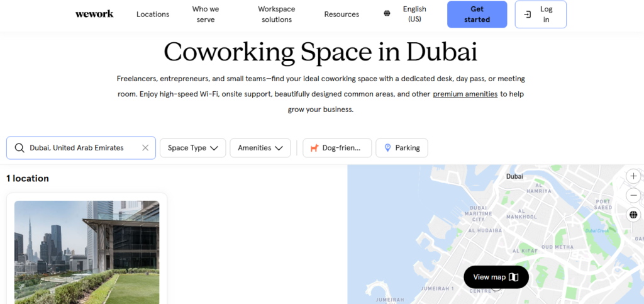Clear the location search with the X icon

tap(145, 148)
